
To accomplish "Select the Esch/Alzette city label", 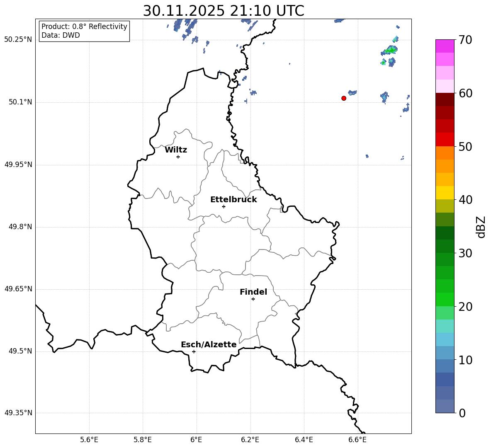I will [209, 345].
